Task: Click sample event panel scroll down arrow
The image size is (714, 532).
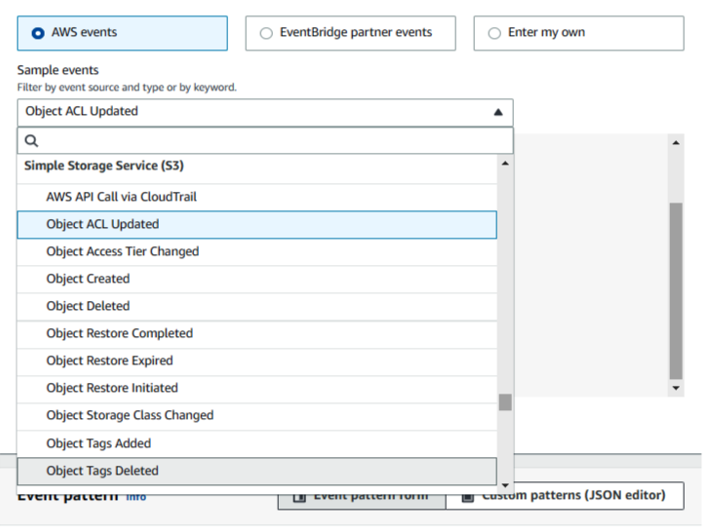Action: (676, 388)
